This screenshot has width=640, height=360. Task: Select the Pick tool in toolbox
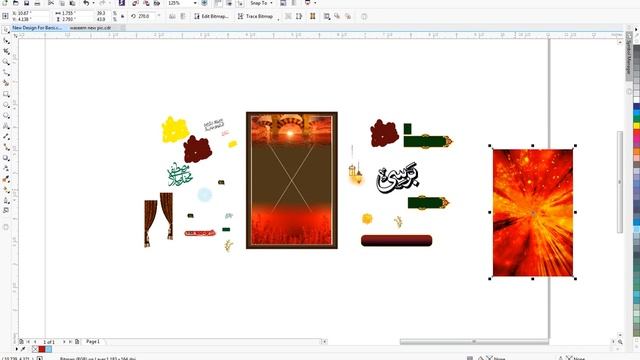[6, 30]
